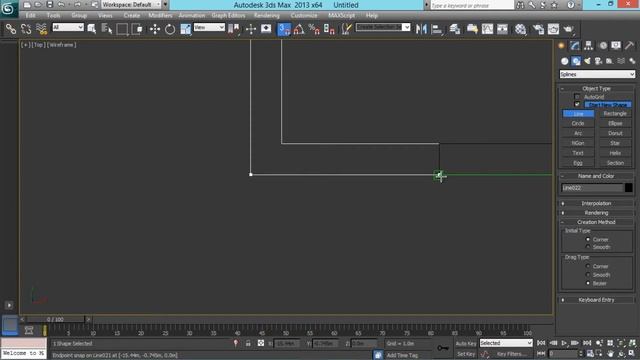
Task: Open the Render Setup icon
Action: click(x=538, y=29)
